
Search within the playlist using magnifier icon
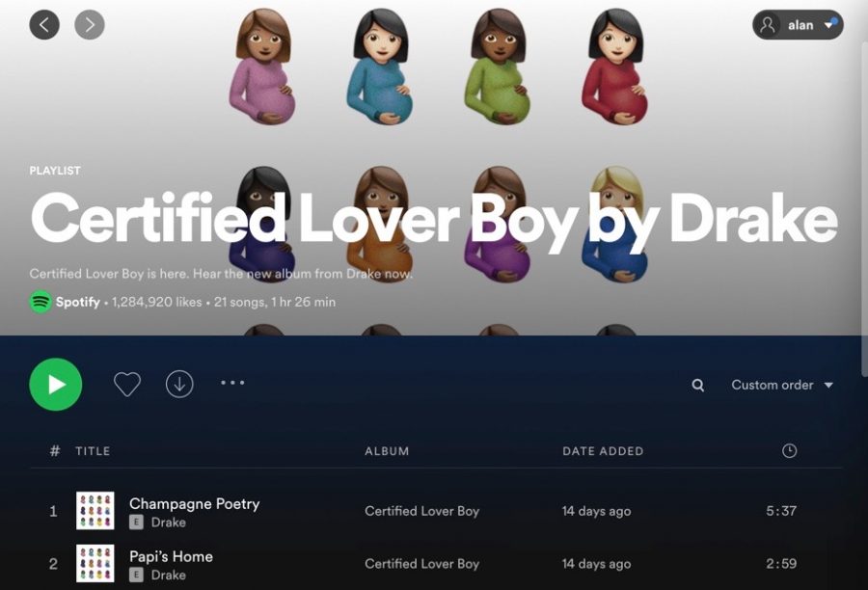coord(698,386)
